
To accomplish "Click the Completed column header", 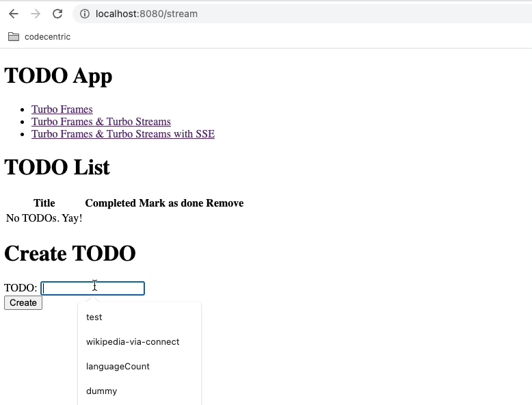I will [x=110, y=203].
